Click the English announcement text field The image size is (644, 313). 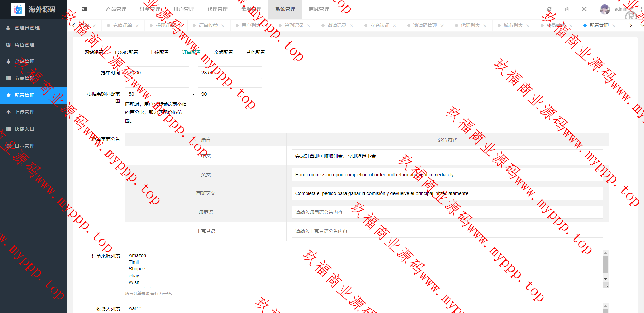tap(447, 175)
